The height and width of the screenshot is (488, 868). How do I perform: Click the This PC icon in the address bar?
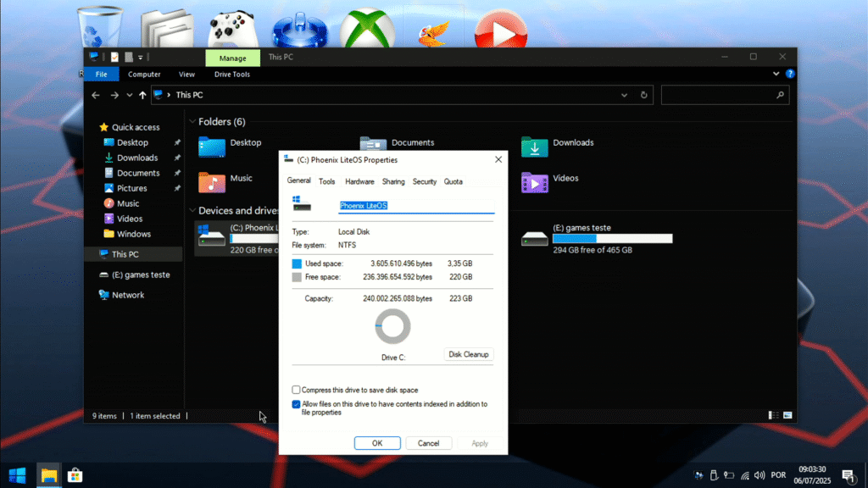point(159,95)
